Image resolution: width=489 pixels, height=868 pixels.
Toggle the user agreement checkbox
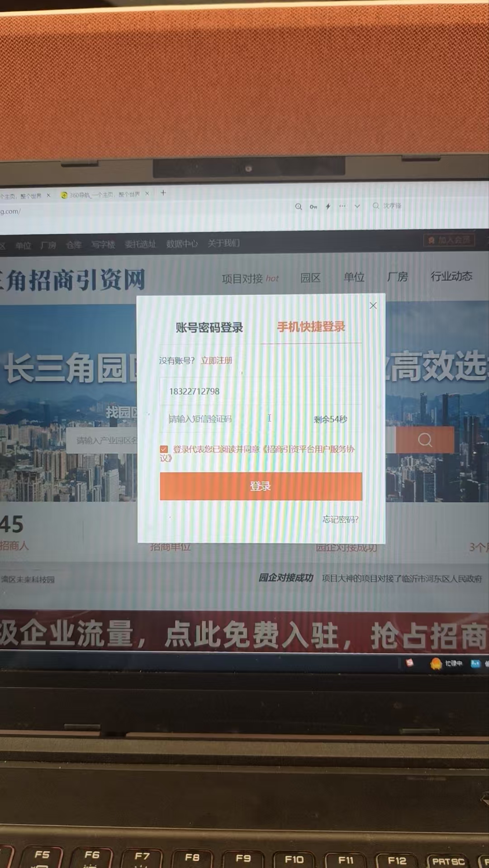164,449
